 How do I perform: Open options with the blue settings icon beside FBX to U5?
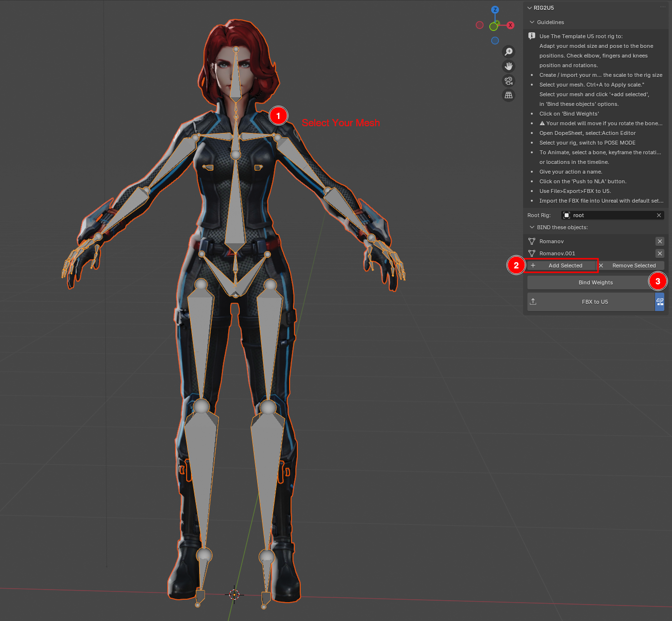(660, 301)
